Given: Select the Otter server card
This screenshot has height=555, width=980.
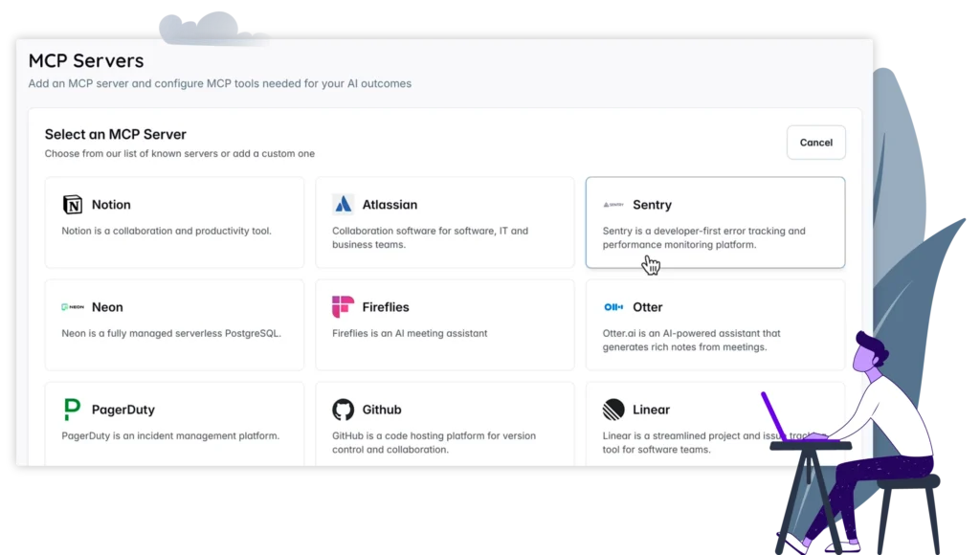Looking at the screenshot, I should [715, 323].
